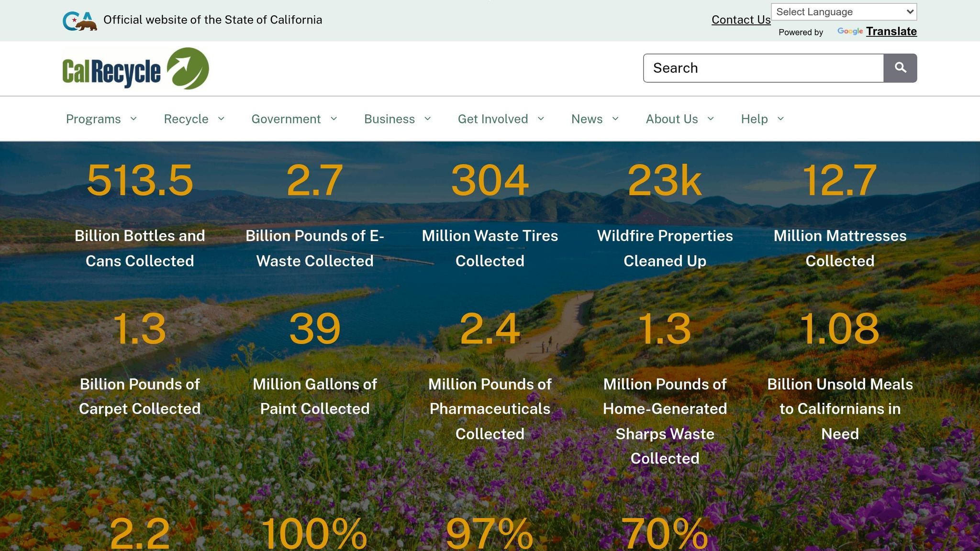Click the 2.4 pharmaceuticals statistic number
980x551 pixels.
point(490,329)
